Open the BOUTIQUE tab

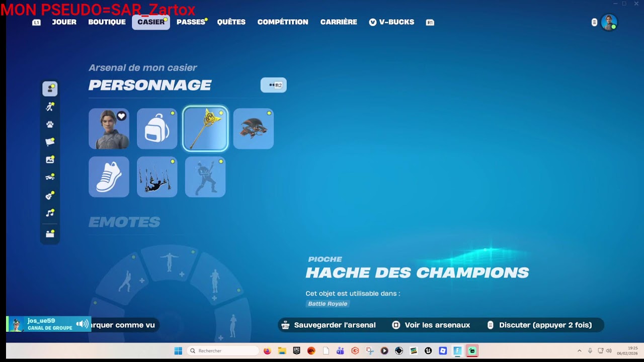[107, 22]
